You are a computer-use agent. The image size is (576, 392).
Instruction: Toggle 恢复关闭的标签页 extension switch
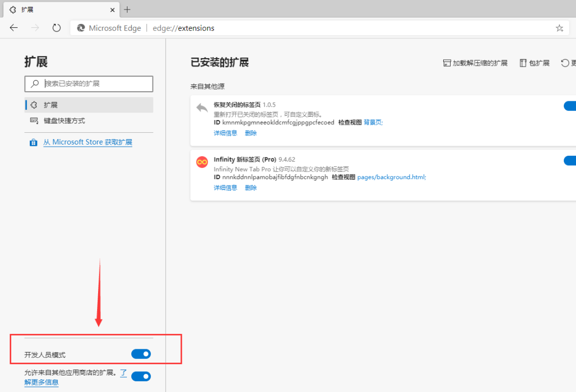click(x=570, y=106)
